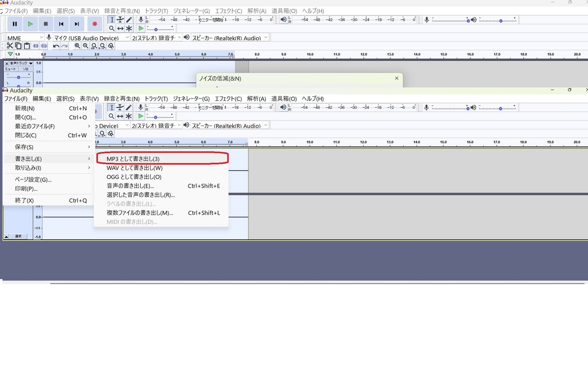Choose MP3 として書き出し(3)
Image resolution: width=588 pixels, height=378 pixels.
tap(161, 159)
